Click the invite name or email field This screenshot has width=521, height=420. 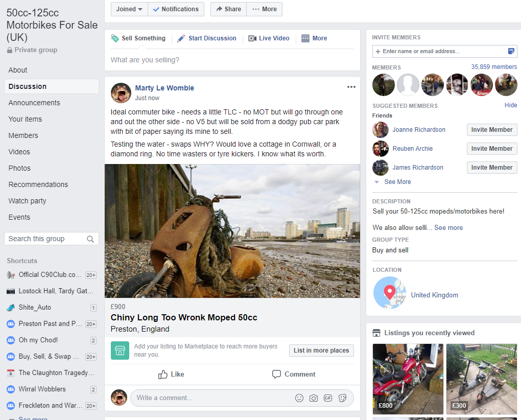coord(444,51)
